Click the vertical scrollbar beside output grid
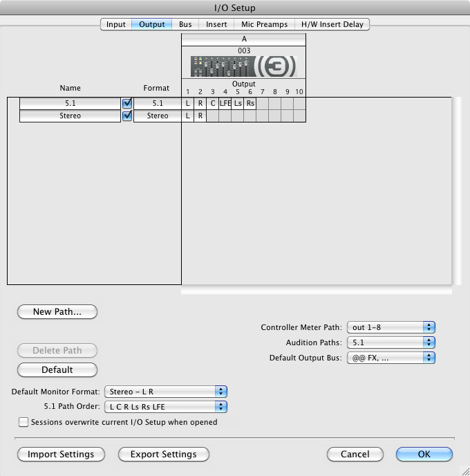The image size is (470, 476). (455, 190)
